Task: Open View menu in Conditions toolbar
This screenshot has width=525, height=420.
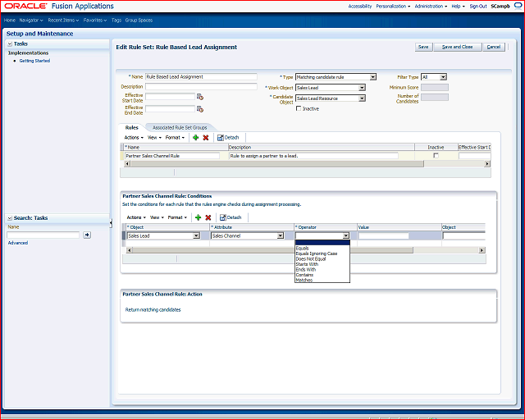Action: tap(157, 217)
